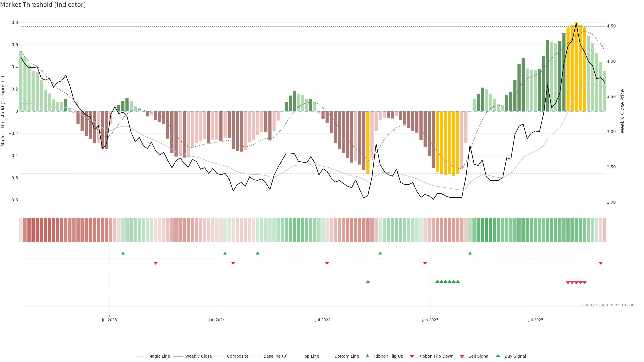Click the Weekly Close Price axis title
644x362 pixels.
tap(622, 111)
